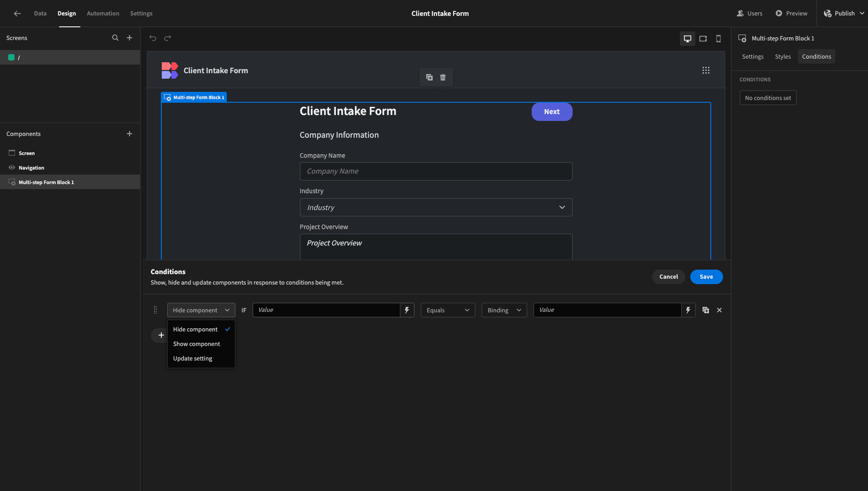Open bindings for second condition value

[x=688, y=310]
